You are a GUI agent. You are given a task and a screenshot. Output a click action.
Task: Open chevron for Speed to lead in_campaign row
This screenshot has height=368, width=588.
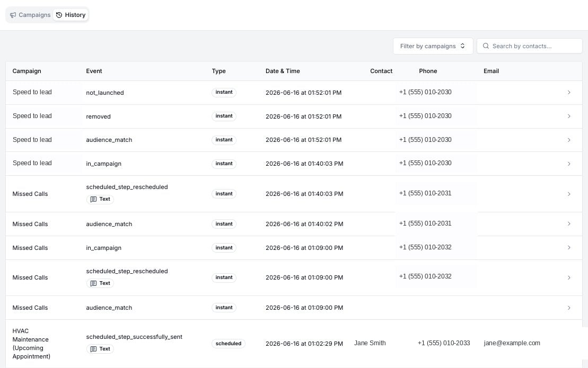tap(569, 164)
